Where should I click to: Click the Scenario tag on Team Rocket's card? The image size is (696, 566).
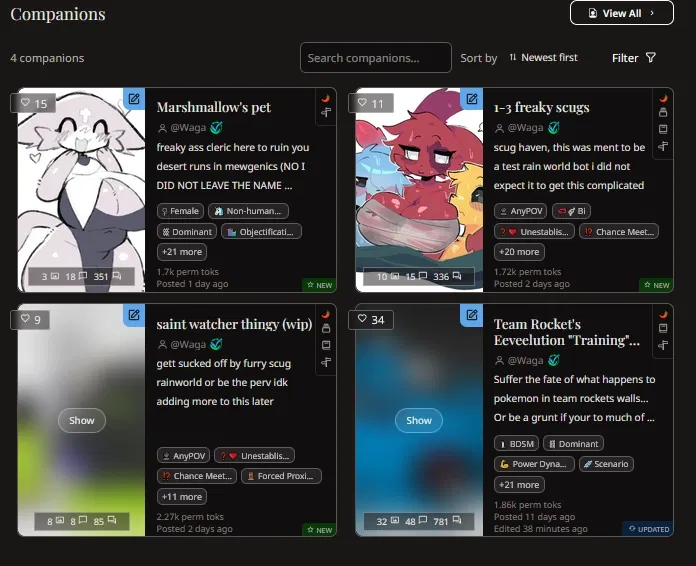[606, 464]
